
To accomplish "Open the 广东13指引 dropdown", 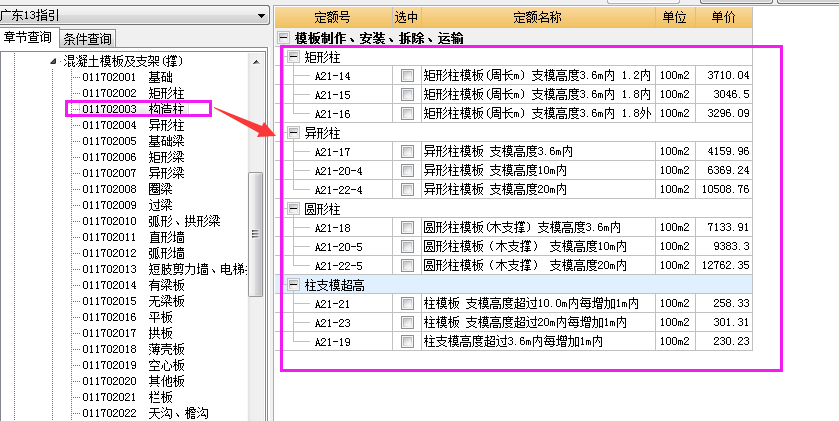I will pos(261,16).
